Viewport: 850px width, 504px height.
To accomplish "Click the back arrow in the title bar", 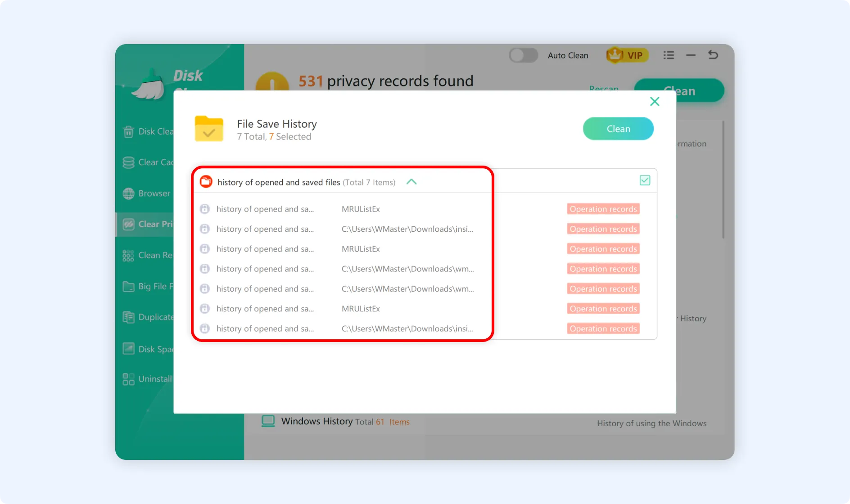I will 713,55.
